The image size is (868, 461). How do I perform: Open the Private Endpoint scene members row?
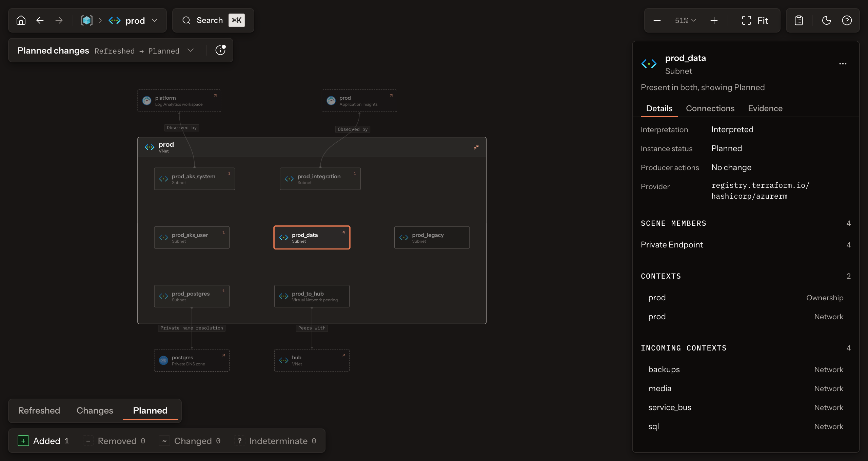pyautogui.click(x=746, y=245)
